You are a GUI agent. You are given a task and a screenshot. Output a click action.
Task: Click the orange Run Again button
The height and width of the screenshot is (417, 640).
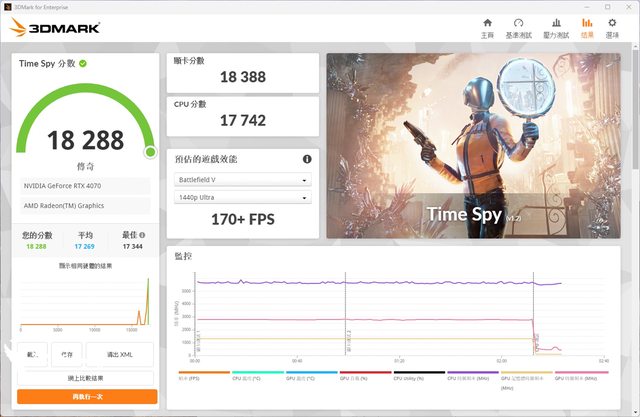(87, 396)
